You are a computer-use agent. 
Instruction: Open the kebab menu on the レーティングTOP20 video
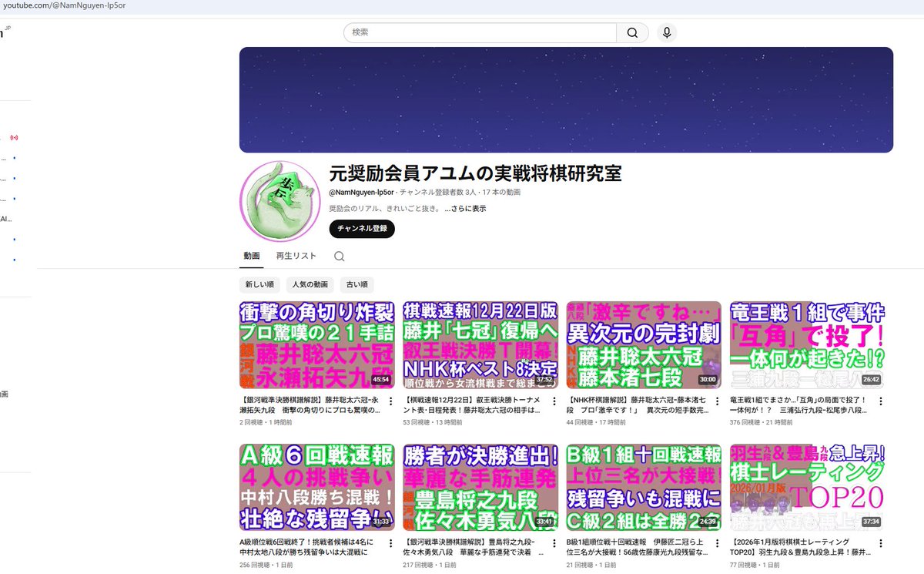pyautogui.click(x=882, y=545)
